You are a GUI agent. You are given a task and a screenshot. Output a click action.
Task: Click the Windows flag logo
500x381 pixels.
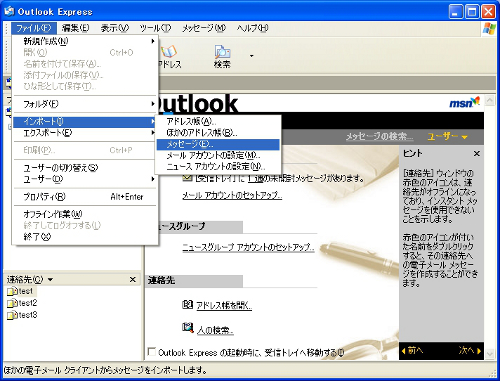(x=489, y=28)
